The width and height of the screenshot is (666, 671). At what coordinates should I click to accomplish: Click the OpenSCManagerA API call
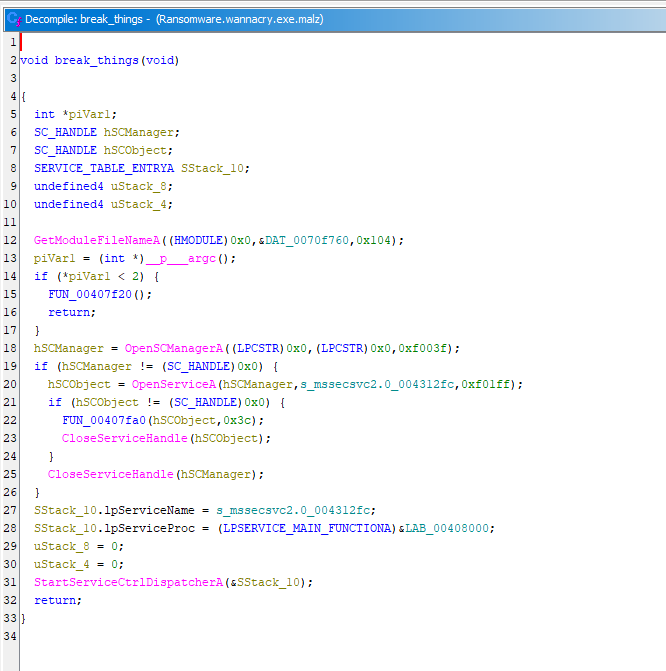tap(174, 348)
